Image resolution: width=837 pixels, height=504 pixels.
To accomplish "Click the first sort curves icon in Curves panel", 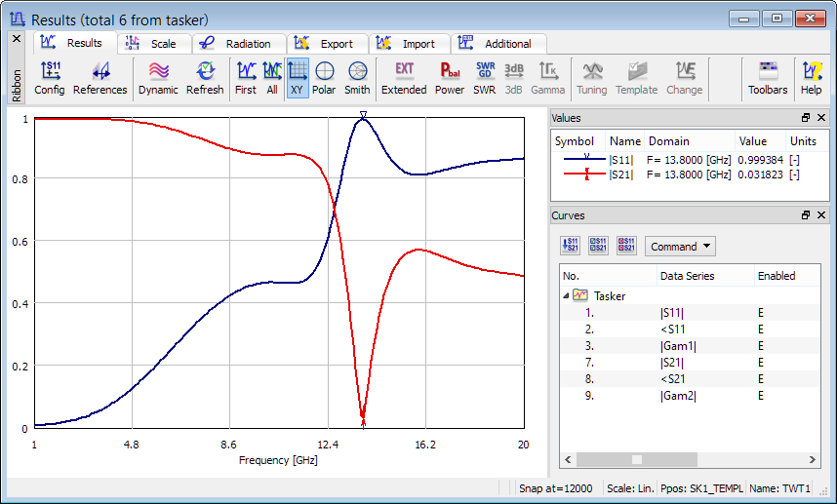I will [570, 246].
